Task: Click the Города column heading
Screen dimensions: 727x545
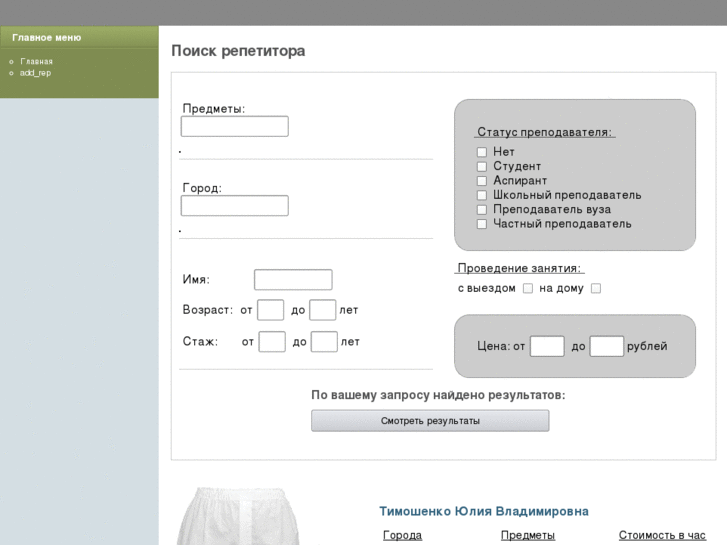Action: [x=402, y=535]
